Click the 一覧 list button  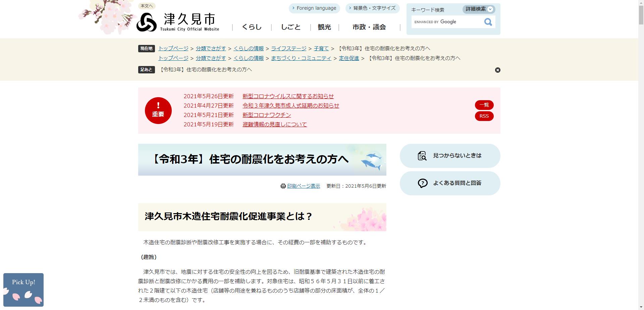484,105
